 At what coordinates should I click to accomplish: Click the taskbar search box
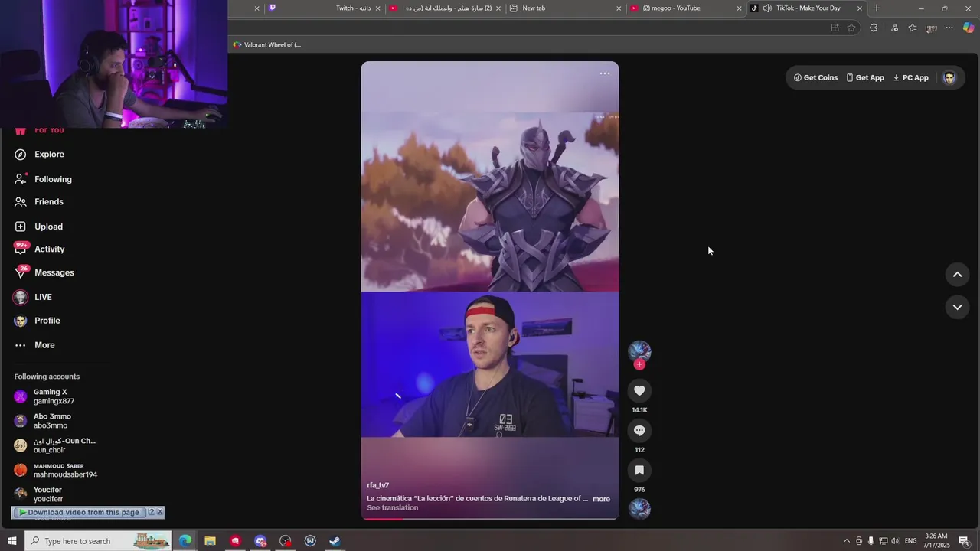click(x=100, y=541)
